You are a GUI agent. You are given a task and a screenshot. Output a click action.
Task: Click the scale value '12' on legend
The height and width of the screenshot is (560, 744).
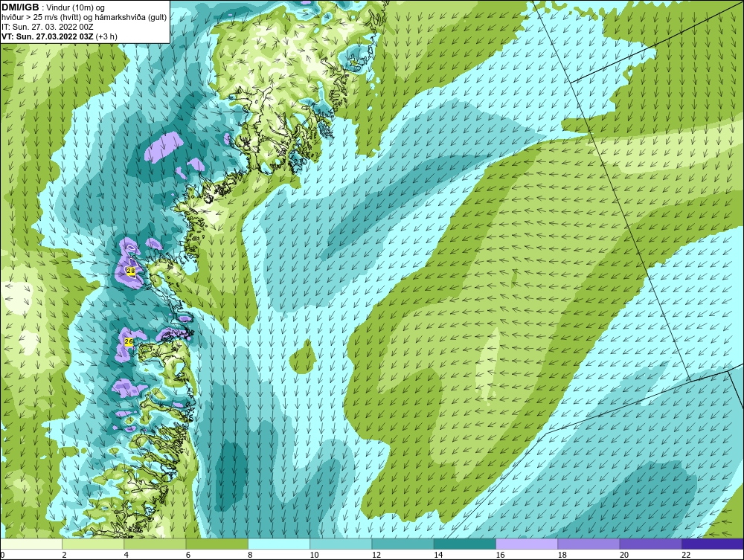click(376, 556)
